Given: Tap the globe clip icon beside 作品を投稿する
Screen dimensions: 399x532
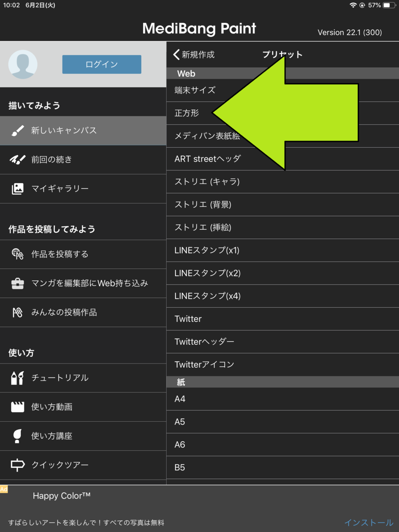Looking at the screenshot, I should tap(17, 254).
